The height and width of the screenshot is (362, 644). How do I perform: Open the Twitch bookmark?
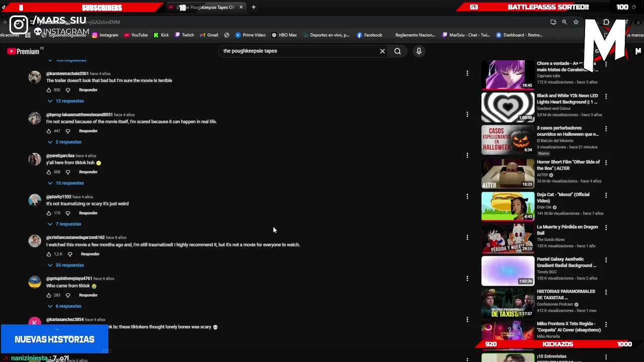click(185, 35)
